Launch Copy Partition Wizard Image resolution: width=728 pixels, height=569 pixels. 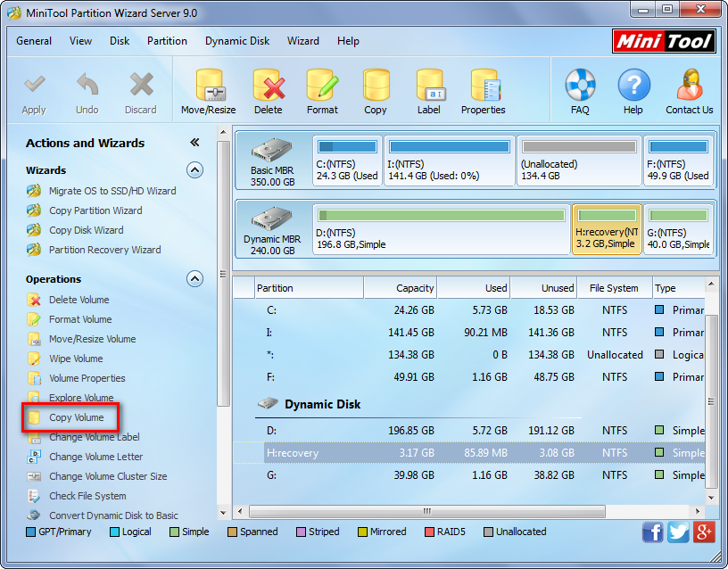95,210
